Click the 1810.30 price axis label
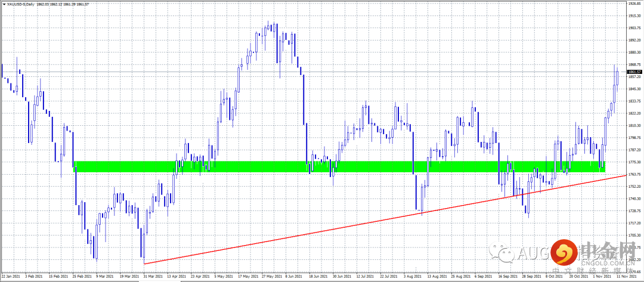The image size is (644, 282). 635,126
